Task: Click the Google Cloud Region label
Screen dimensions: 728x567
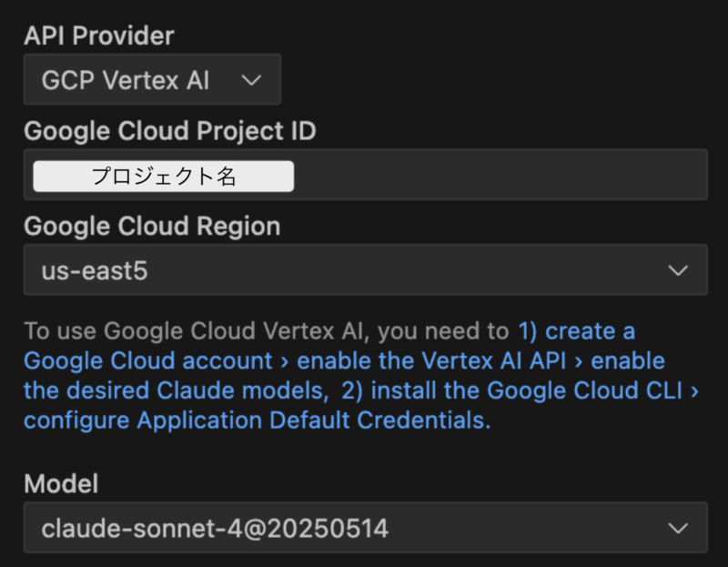Action: click(152, 226)
